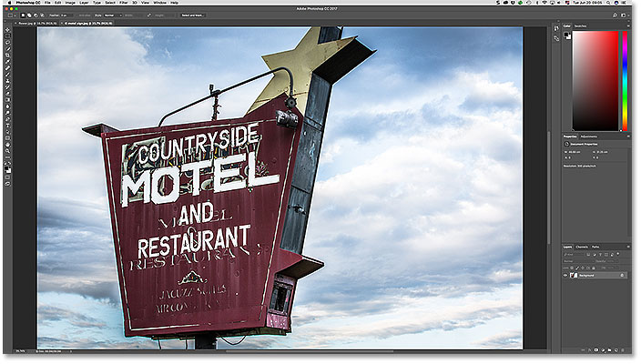Open the Properties panel flyout menu
Screen dimensions: 641x364
[x=628, y=136]
